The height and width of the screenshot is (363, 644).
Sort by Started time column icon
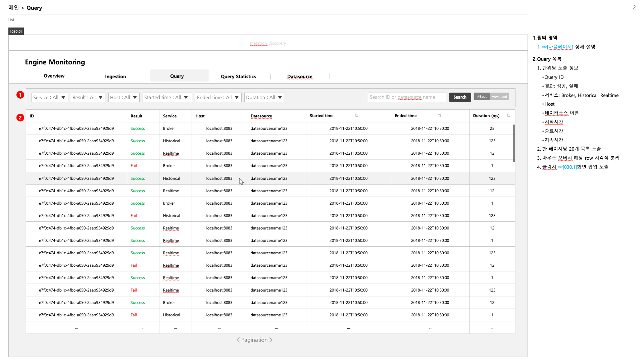click(356, 116)
